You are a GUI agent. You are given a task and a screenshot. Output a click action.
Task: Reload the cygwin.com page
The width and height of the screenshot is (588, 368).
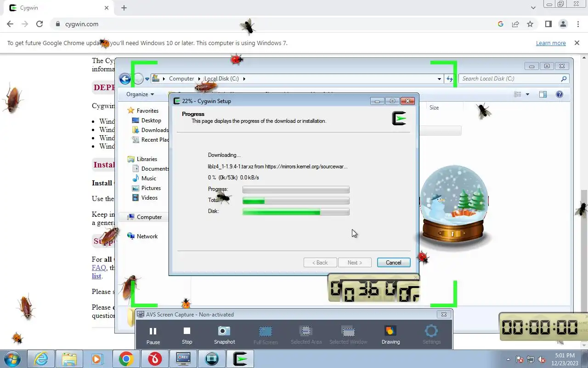[40, 24]
